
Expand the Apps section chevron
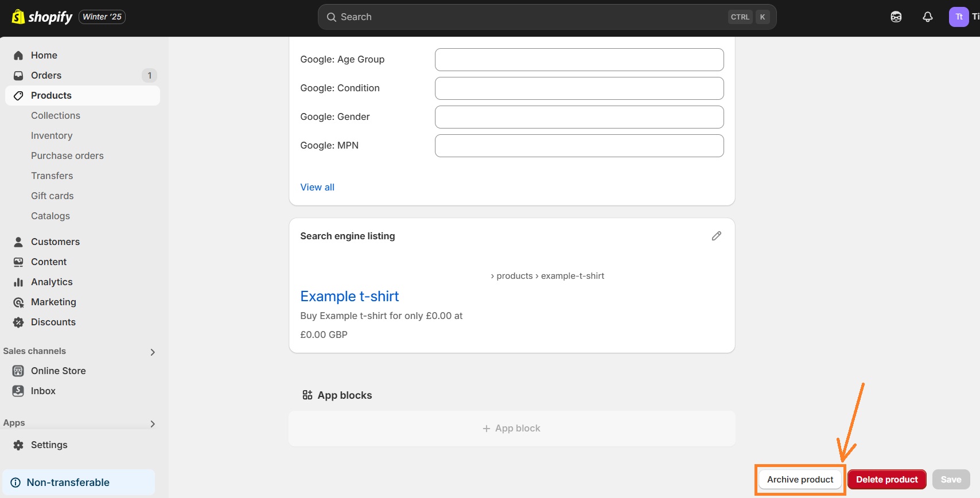click(153, 423)
